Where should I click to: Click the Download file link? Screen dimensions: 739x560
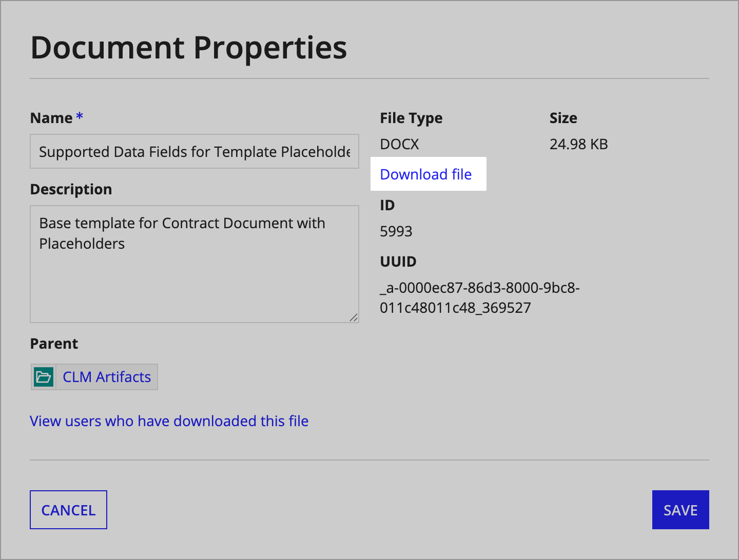[x=426, y=174]
